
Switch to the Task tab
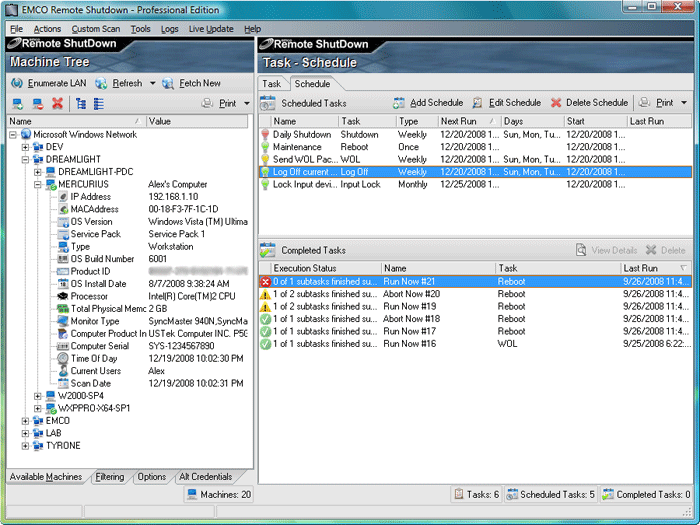pyautogui.click(x=271, y=84)
